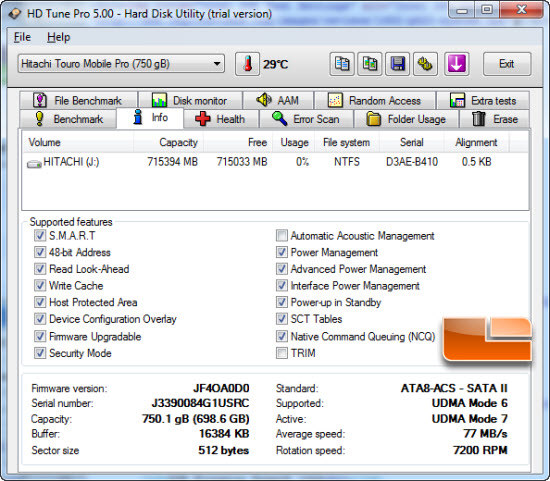Toggle Write Cache checkbox
The height and width of the screenshot is (481, 550).
(x=40, y=285)
